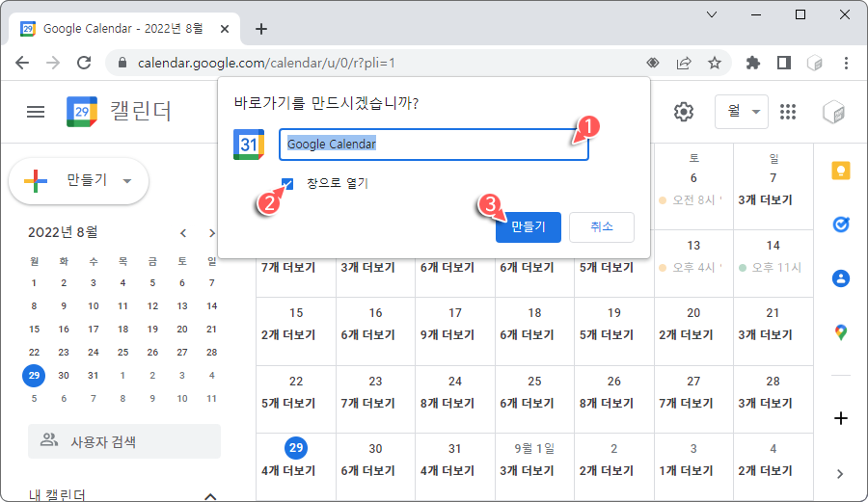Click the blue '만들기' button in dialog
Screen dimensions: 868x502
[529, 227]
